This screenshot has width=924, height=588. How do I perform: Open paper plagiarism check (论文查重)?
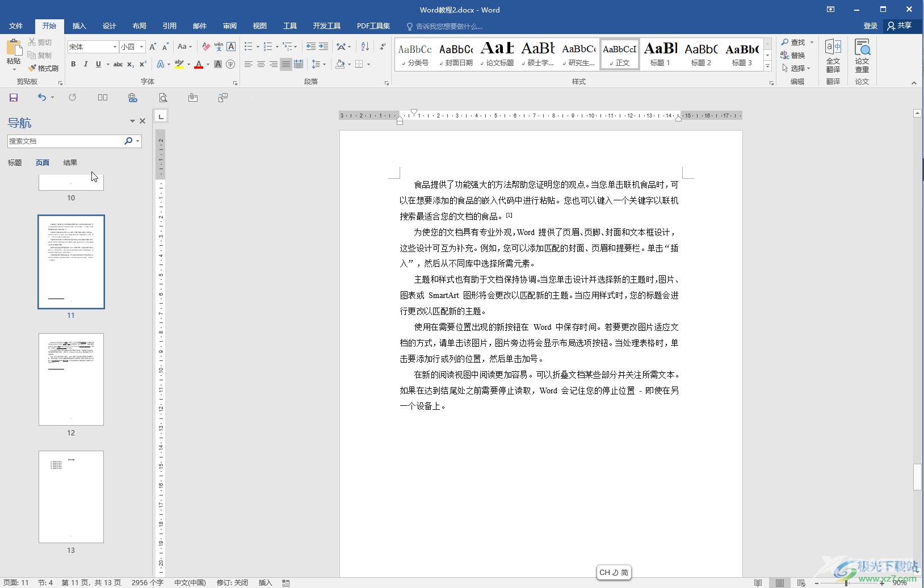point(862,56)
